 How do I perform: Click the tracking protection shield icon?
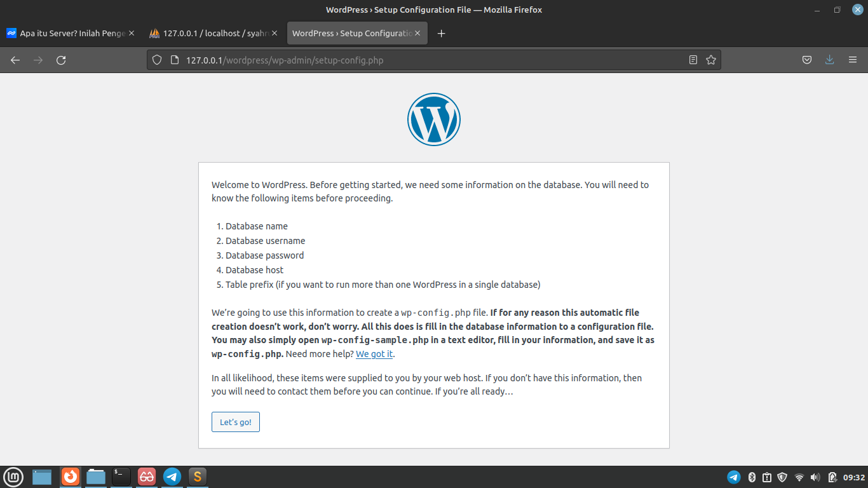[x=157, y=60]
